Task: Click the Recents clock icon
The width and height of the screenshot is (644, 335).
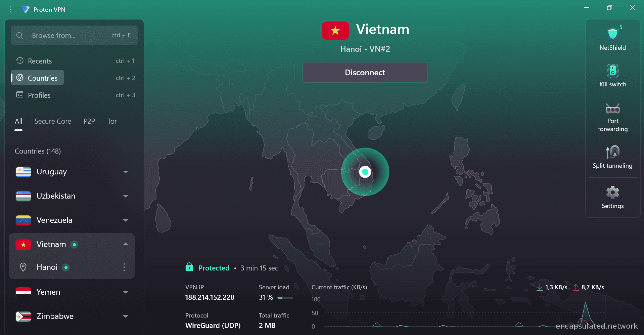Action: 20,60
